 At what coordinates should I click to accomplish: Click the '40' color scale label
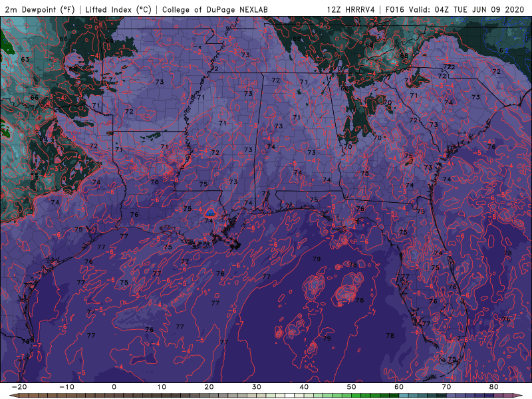[304, 387]
